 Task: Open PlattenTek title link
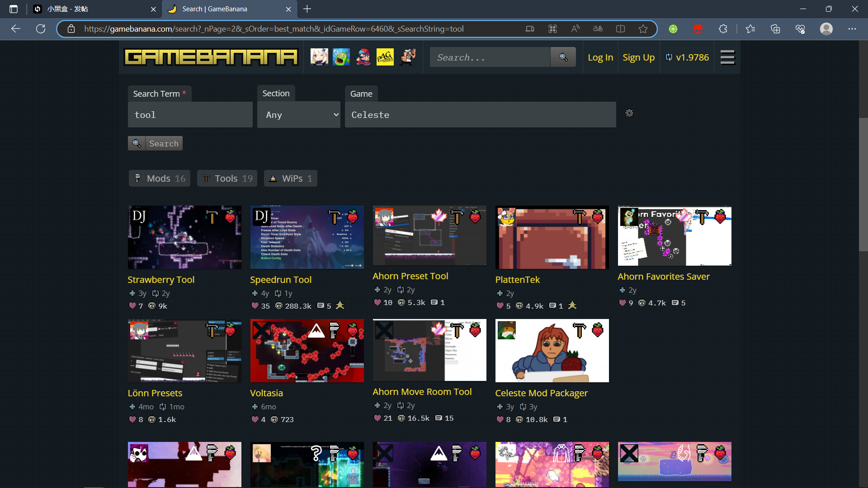(518, 280)
